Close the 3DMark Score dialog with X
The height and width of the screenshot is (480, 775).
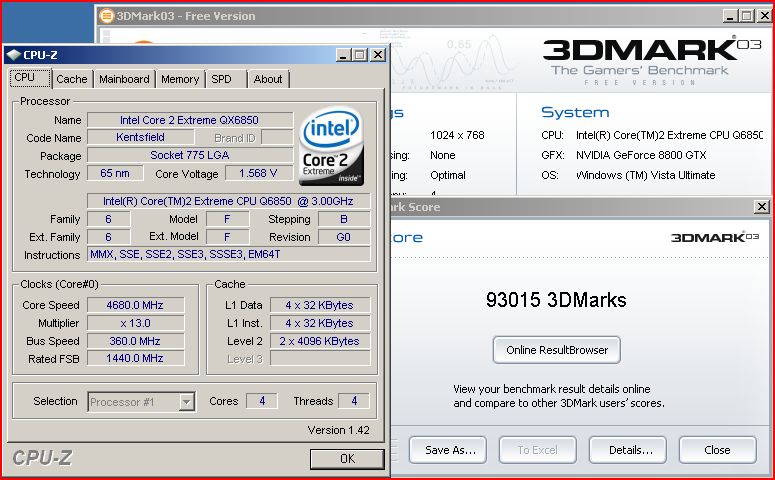coord(762,207)
